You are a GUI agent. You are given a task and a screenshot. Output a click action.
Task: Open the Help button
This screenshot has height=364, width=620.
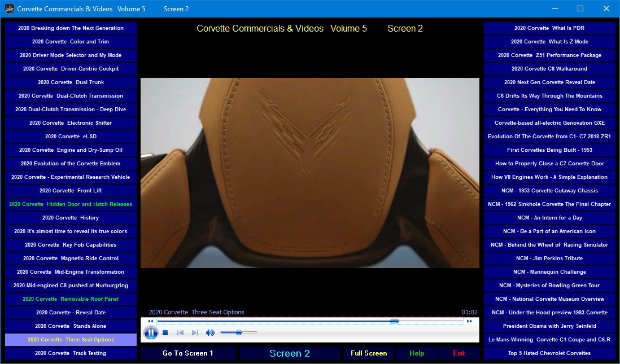point(417,353)
